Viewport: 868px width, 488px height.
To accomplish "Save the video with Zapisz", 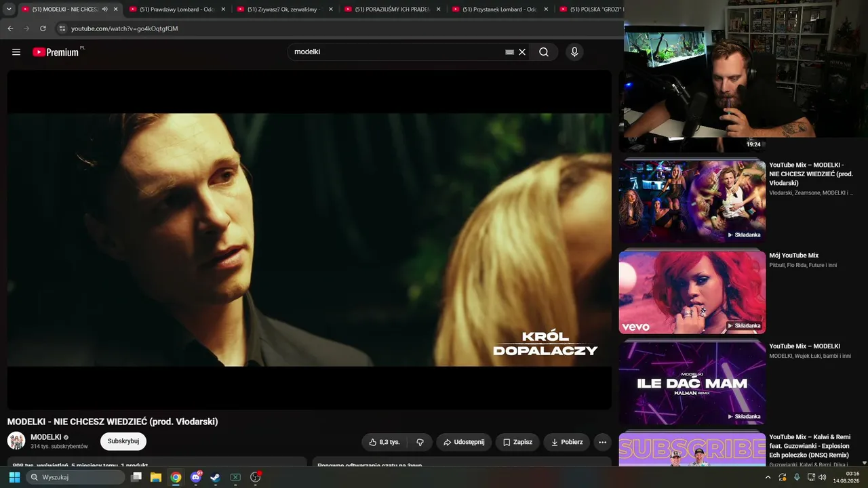I will pos(517,442).
